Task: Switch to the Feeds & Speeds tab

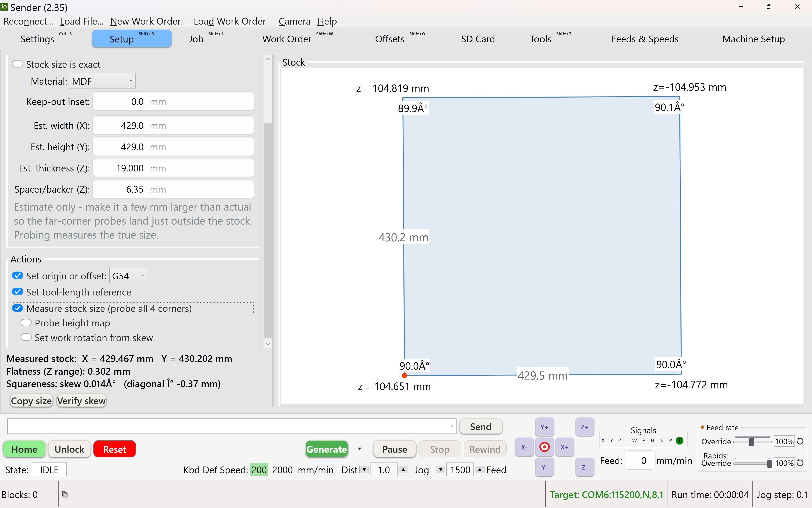Action: click(645, 39)
